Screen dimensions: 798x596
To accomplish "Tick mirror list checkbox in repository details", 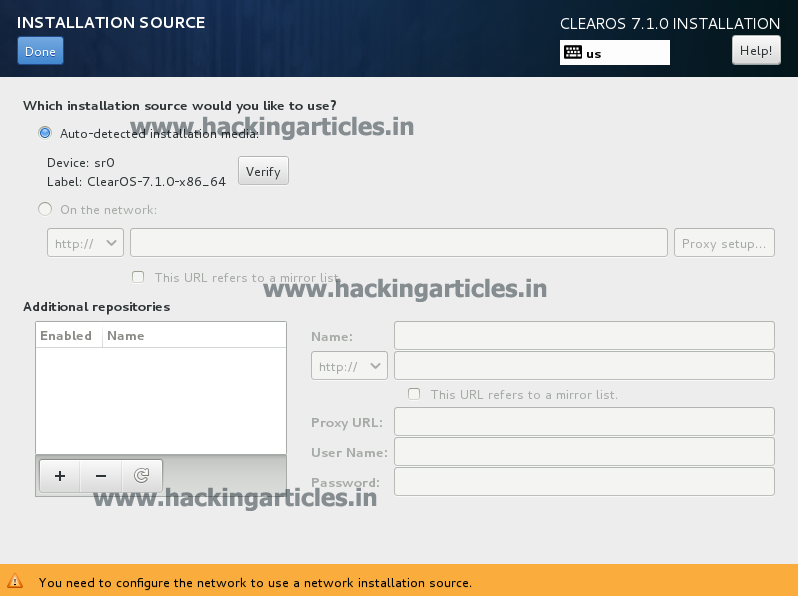I will click(414, 394).
